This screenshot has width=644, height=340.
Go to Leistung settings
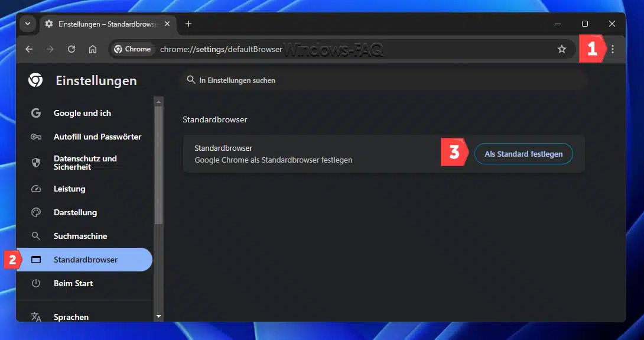click(x=69, y=189)
